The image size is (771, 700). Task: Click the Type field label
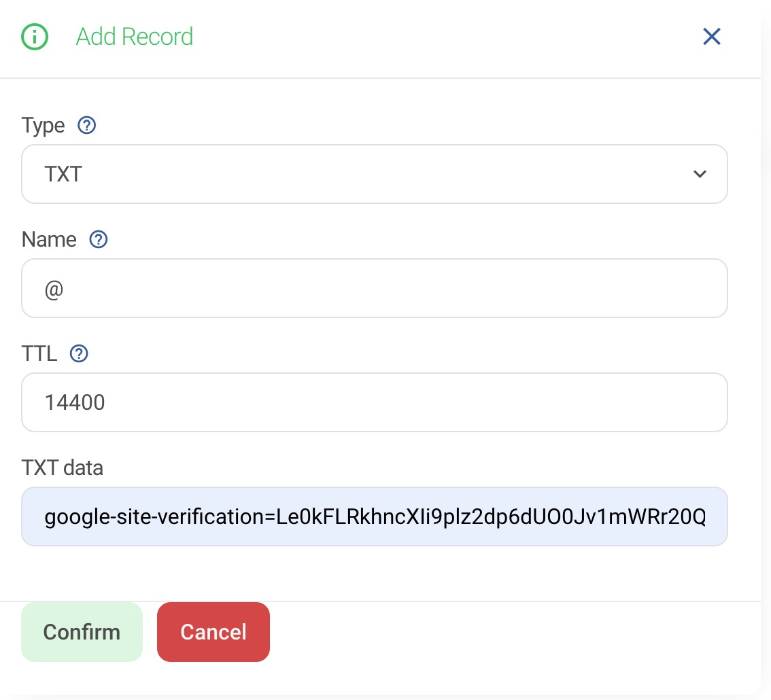43,126
